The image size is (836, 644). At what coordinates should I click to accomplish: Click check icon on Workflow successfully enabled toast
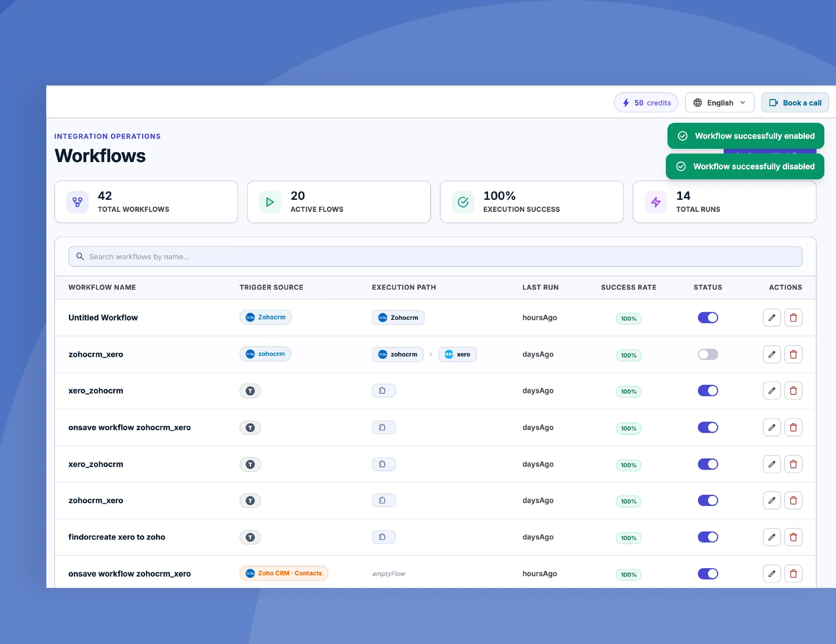click(682, 136)
